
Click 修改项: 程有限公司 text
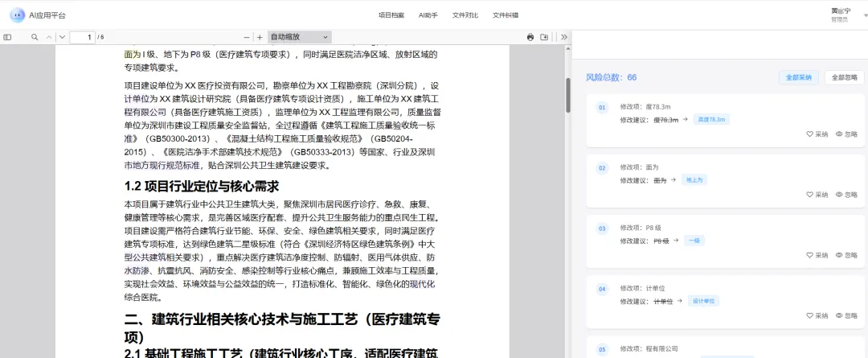[x=649, y=348]
